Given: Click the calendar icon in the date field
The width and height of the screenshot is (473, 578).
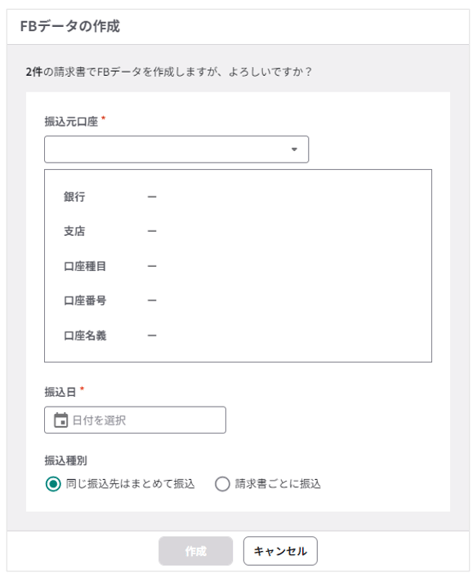Looking at the screenshot, I should tap(61, 420).
